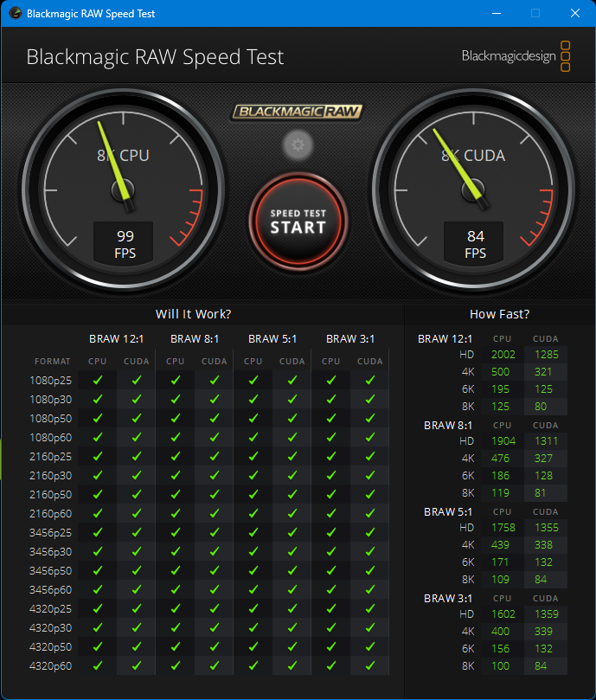Click the 4320p25 BRAW 12:1 CUDA checkmark
Image resolution: width=596 pixels, height=700 pixels.
tap(136, 609)
